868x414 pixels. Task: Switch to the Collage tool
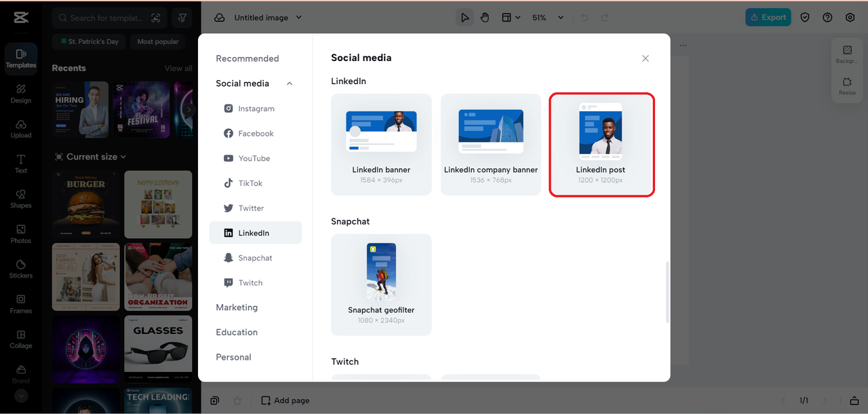click(20, 339)
